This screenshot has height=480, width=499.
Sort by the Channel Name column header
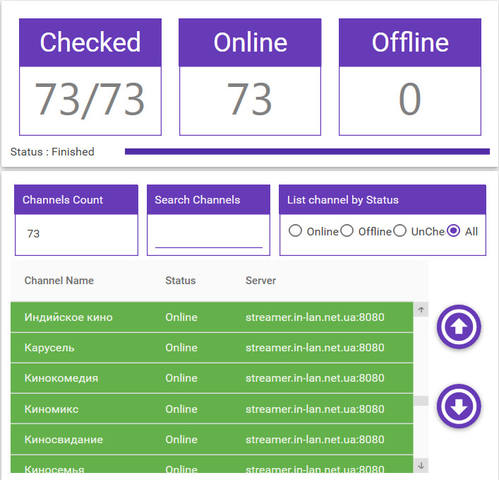(x=59, y=280)
